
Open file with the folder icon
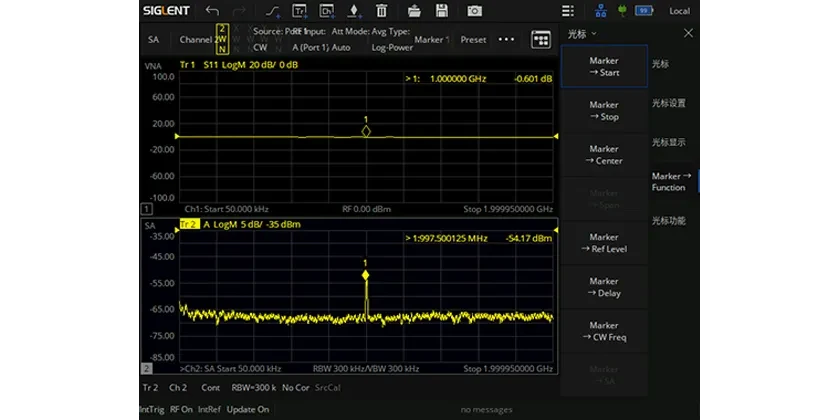[x=414, y=11]
